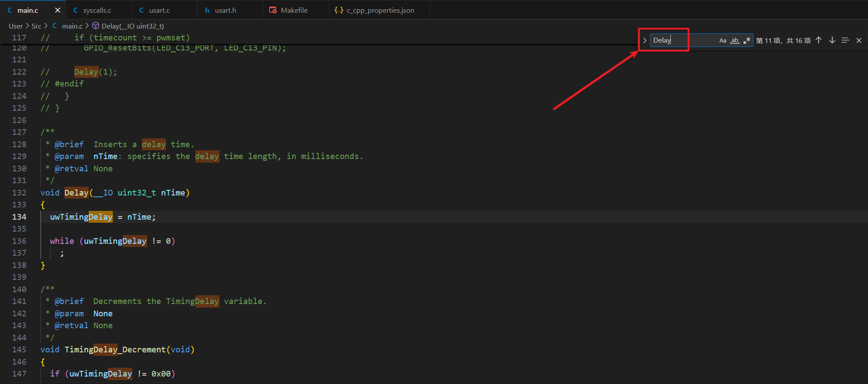
Task: Click 'Decrements' in the line 141 comment
Action: (x=118, y=301)
